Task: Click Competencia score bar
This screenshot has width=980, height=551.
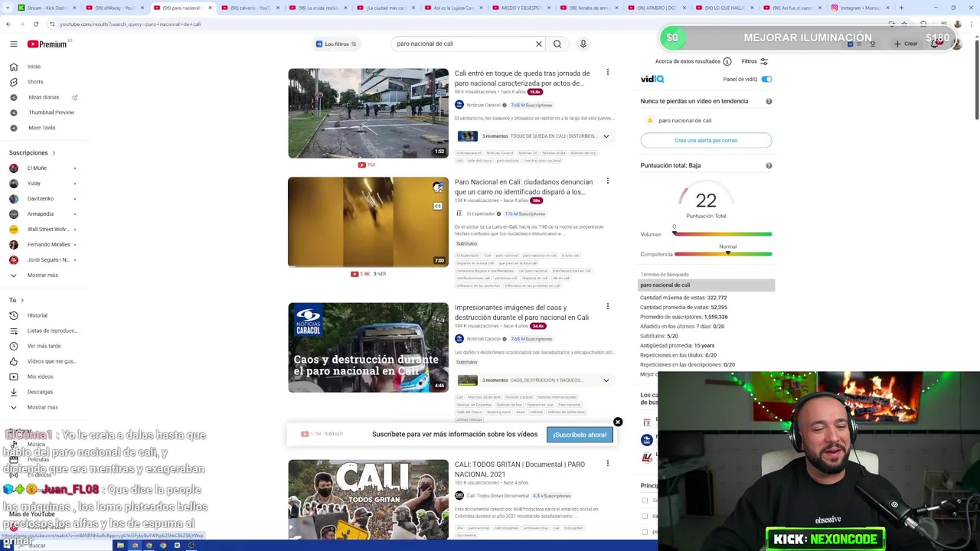Action: click(x=723, y=254)
